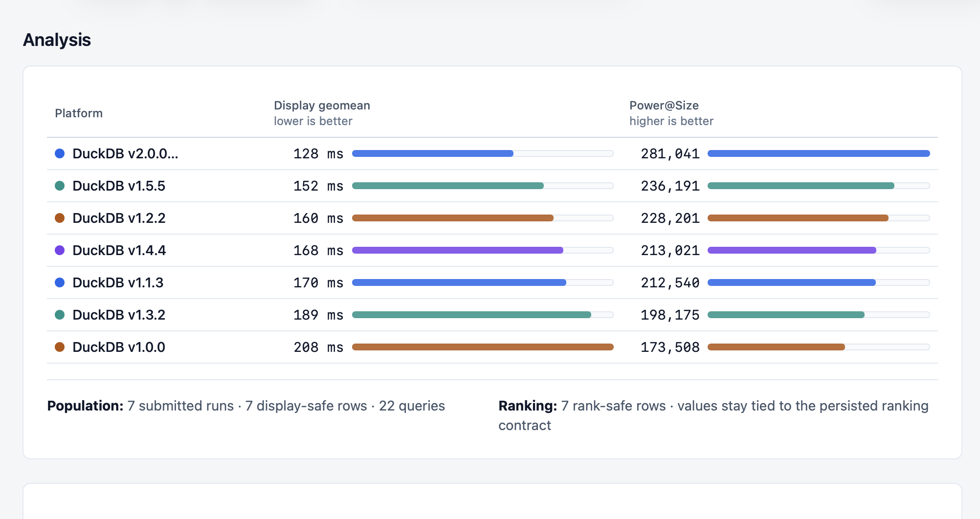Viewport: 980px width, 519px height.
Task: Click the teal dot beside DuckDB v1.5.5
Action: (x=60, y=186)
